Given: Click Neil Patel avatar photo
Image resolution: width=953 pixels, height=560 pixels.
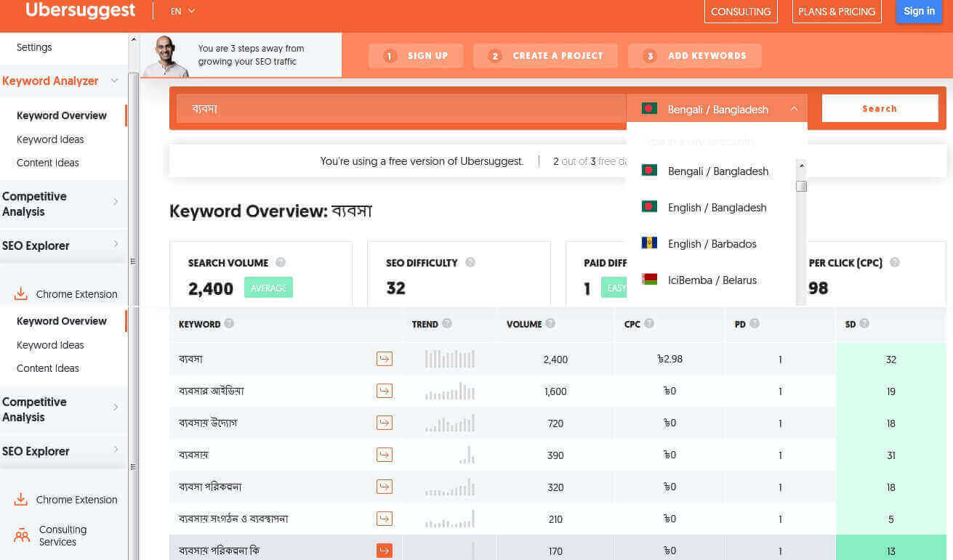Looking at the screenshot, I should 166,55.
